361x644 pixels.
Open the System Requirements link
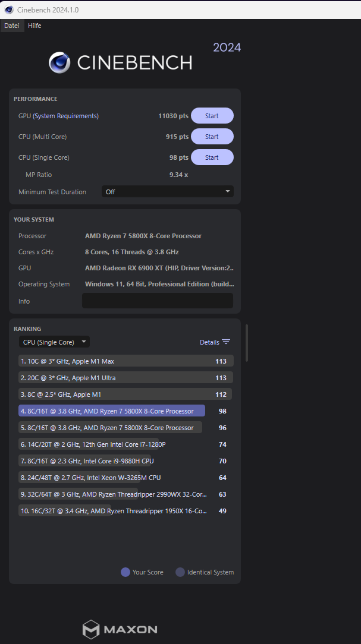(66, 116)
